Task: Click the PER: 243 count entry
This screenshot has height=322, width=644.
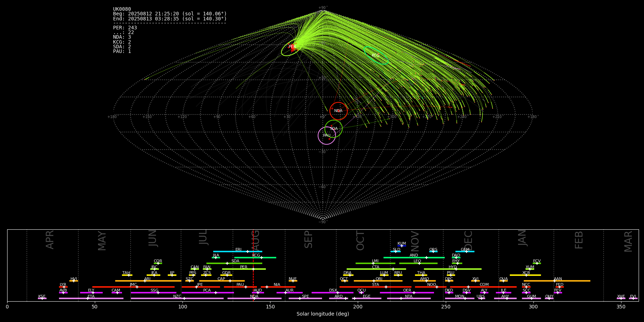Action: (125, 28)
